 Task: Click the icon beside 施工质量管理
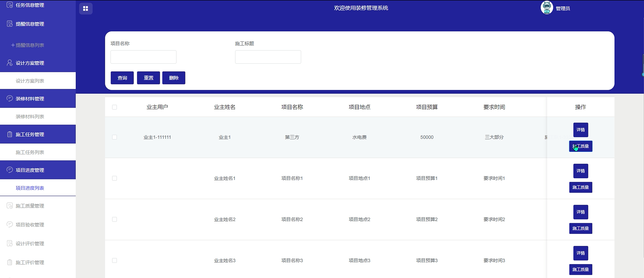9,206
